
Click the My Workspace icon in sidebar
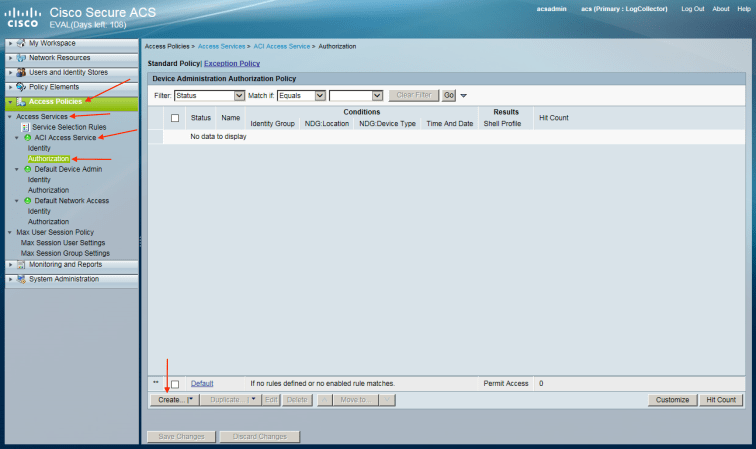pos(21,44)
